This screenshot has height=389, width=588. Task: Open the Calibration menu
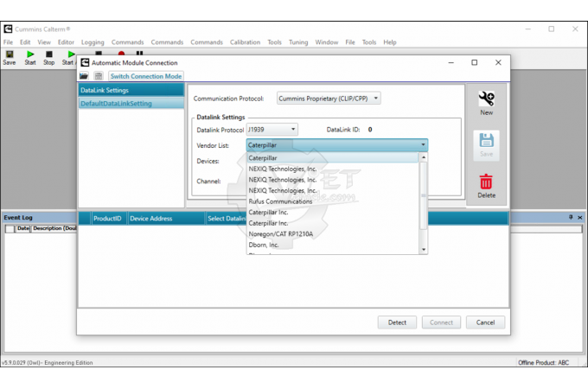coord(245,42)
